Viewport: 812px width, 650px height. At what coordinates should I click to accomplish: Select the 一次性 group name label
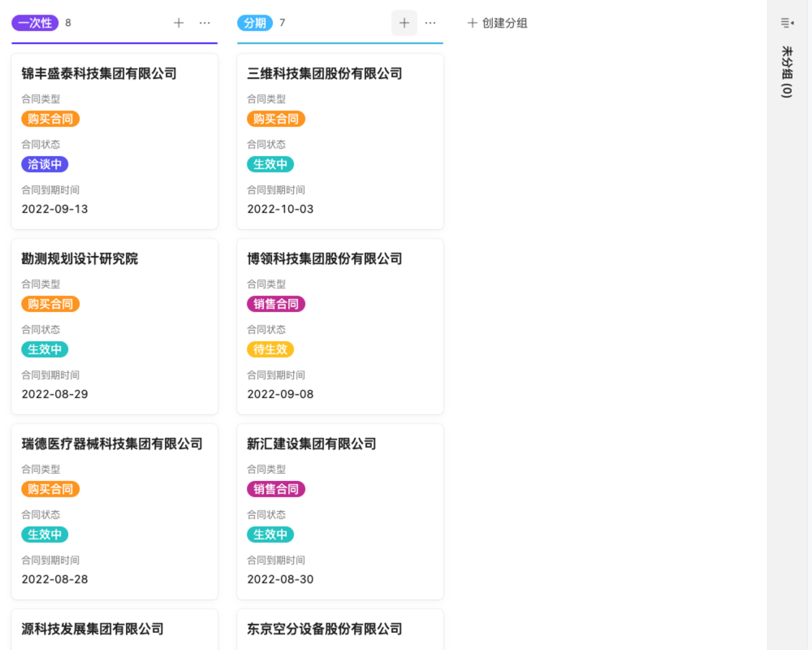[34, 24]
